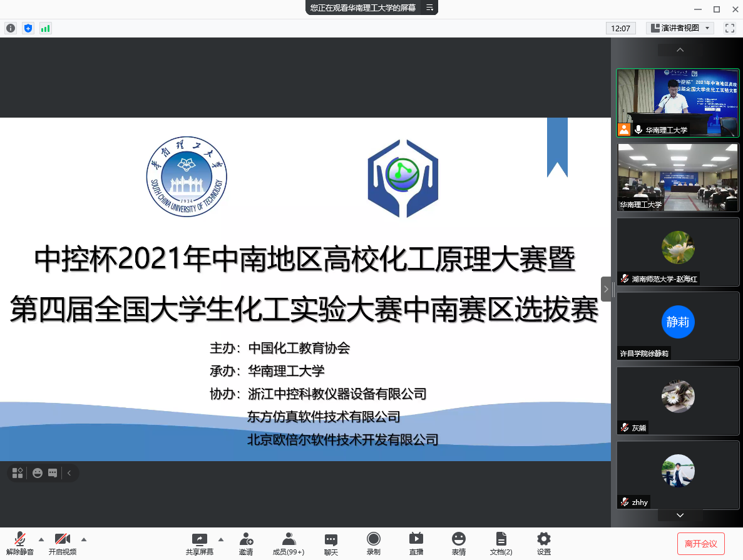Screen dimensions: 743x560
Task: Turn on camera via 开启视频
Action: coord(62,543)
